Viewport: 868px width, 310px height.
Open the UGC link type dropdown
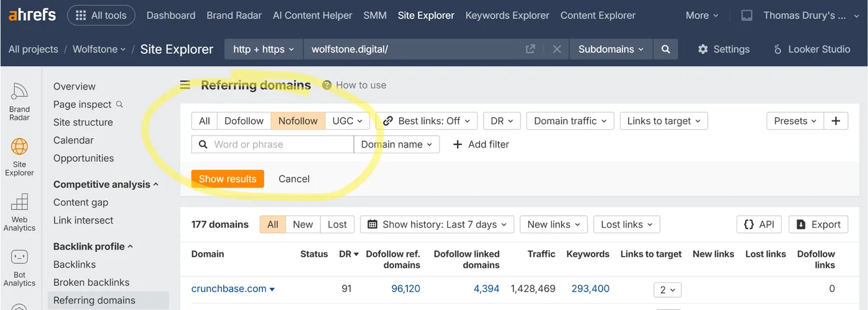pos(347,121)
